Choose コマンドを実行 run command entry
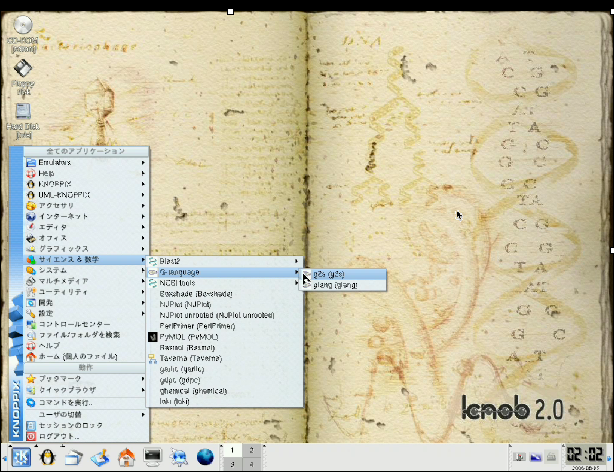This screenshot has height=472, width=614. click(86, 403)
